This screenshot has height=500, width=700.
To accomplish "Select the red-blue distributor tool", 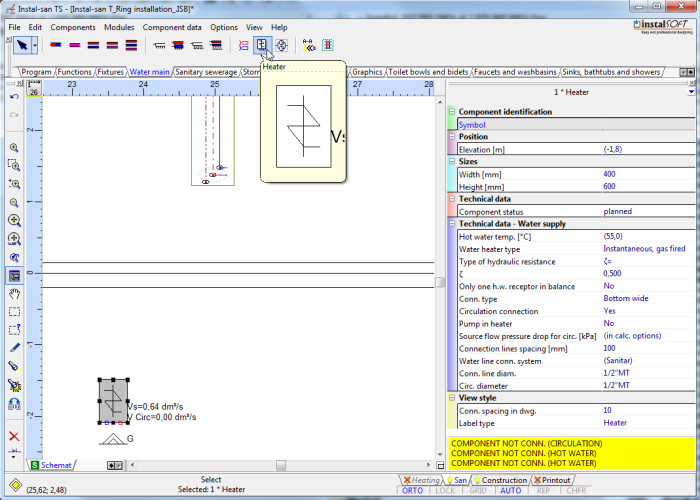I will tap(178, 45).
